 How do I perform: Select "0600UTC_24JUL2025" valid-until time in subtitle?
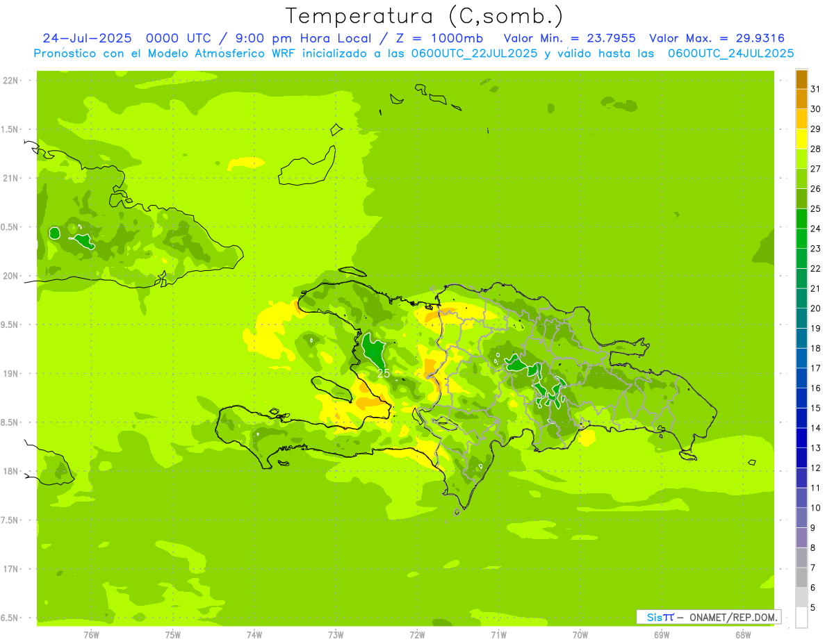(x=730, y=53)
